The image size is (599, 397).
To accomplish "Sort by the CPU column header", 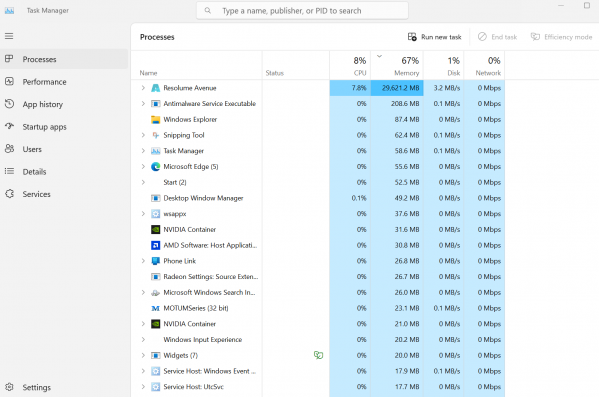I will pos(350,65).
